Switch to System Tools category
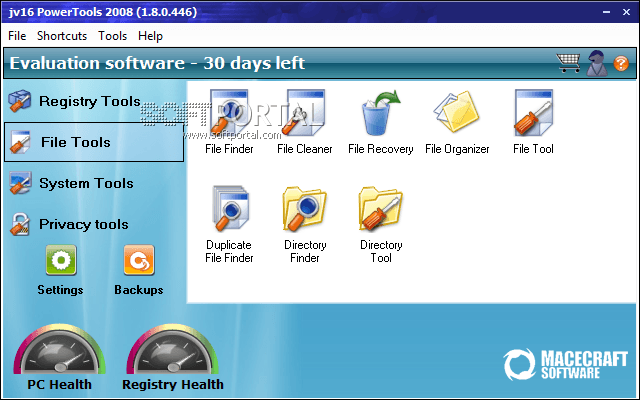640x400 pixels. point(72,183)
